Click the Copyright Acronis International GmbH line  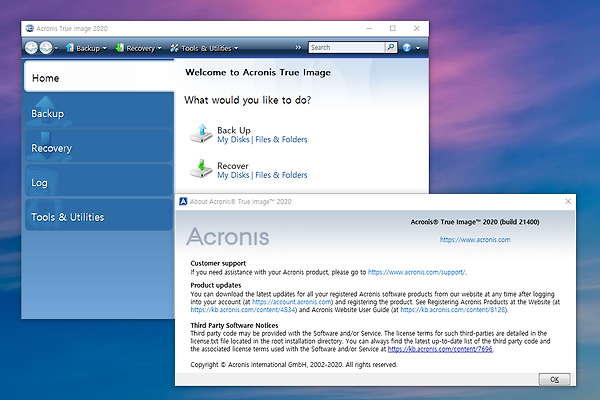294,365
